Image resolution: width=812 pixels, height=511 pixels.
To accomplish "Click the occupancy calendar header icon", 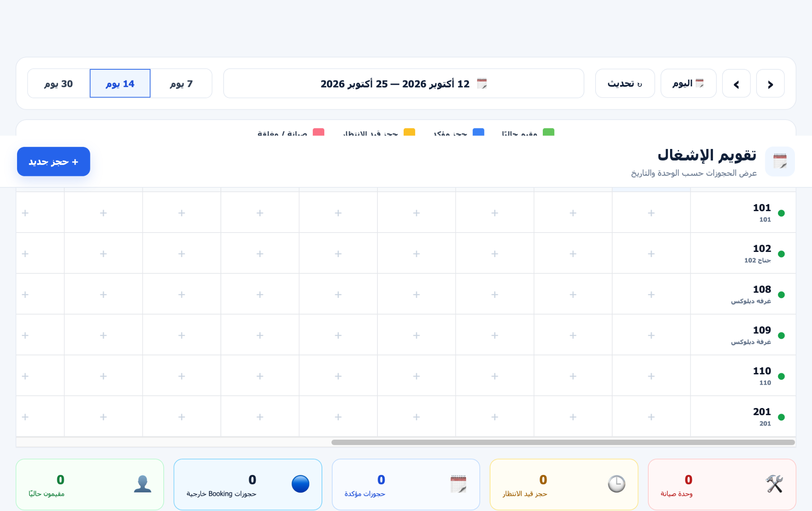I will 779,162.
